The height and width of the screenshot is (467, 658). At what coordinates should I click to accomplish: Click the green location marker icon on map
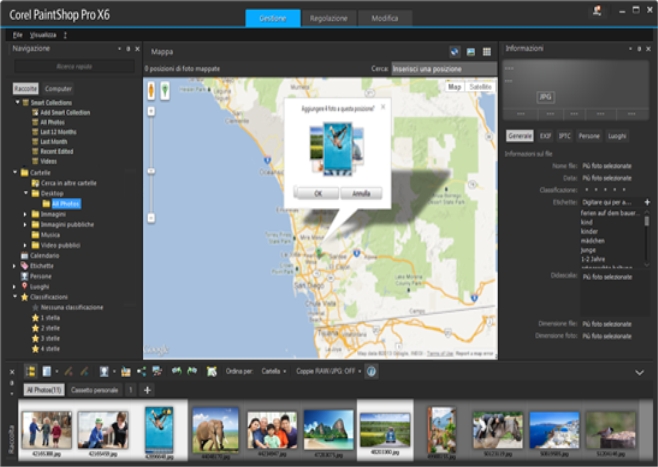click(163, 90)
